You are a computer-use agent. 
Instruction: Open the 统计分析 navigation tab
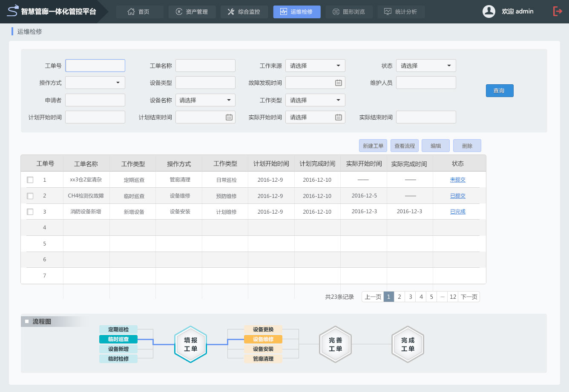click(401, 12)
